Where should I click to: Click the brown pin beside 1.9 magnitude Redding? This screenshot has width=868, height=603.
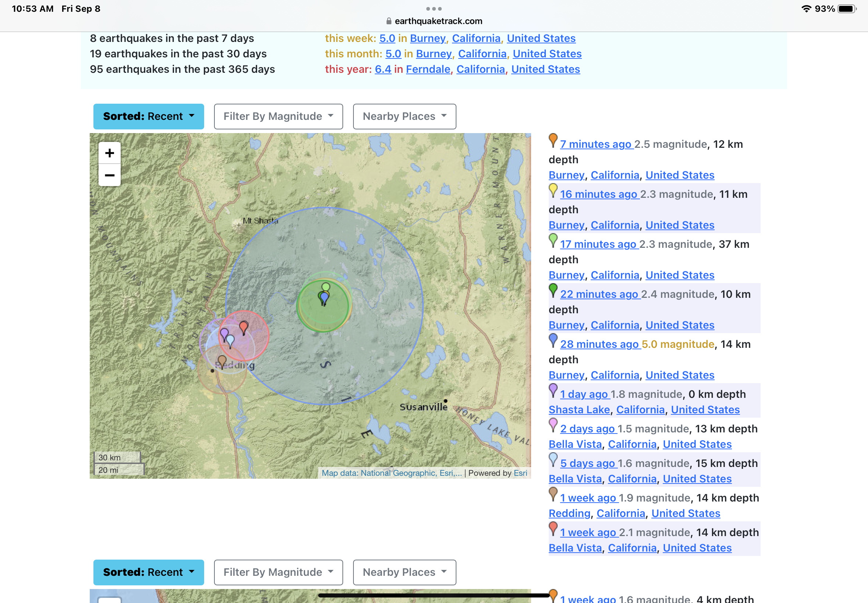[x=553, y=494]
